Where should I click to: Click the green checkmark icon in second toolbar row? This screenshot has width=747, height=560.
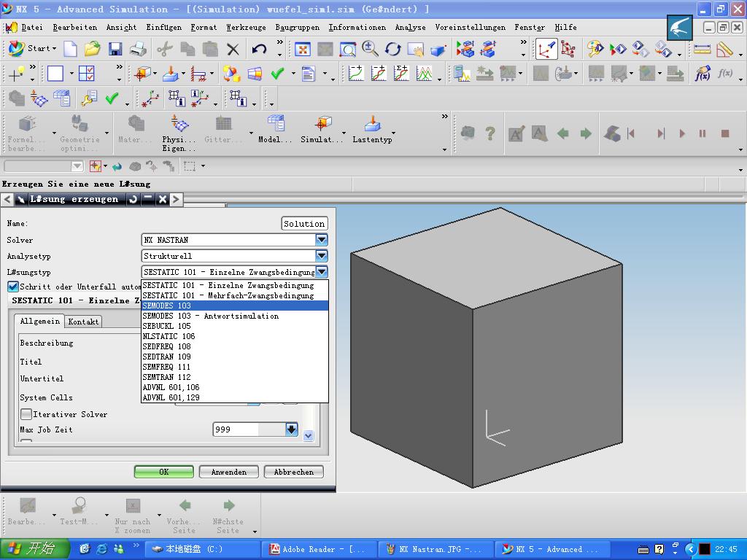[277, 74]
